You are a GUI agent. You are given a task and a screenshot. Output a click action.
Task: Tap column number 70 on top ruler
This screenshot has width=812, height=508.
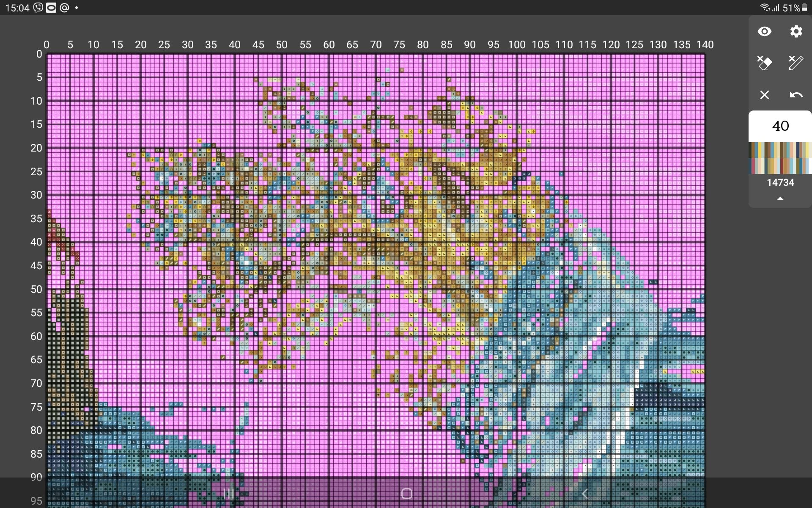376,45
